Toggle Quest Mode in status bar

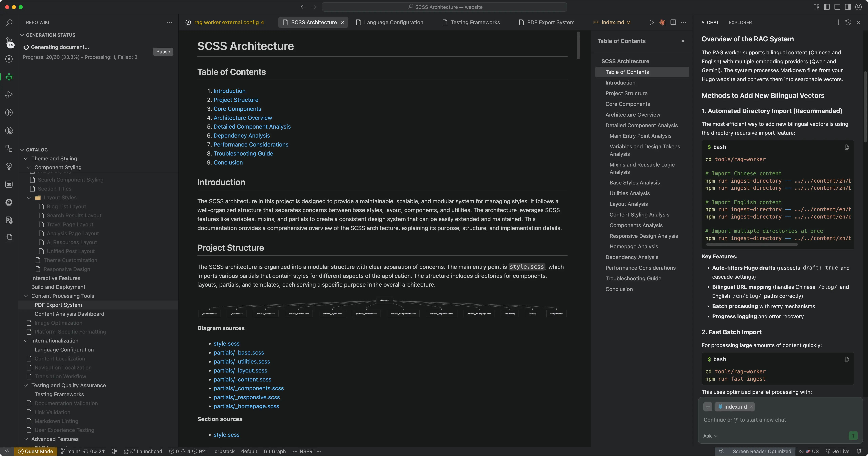click(35, 451)
